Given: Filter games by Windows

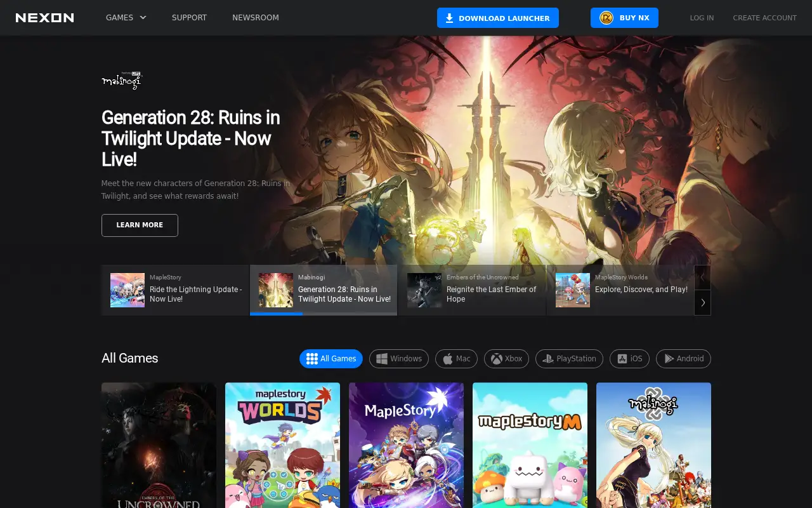Looking at the screenshot, I should point(399,359).
